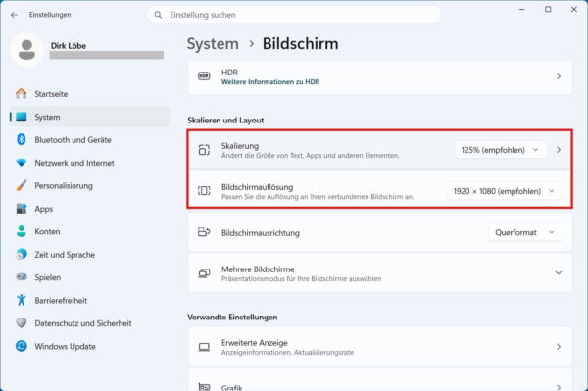Click the Verwandte Einstellungen heading
588x391 pixels.
click(x=232, y=317)
